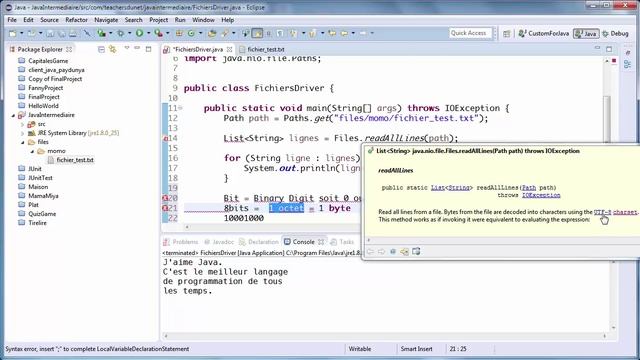Open the Source menu
Image resolution: width=640 pixels, height=360 pixels.
click(49, 20)
